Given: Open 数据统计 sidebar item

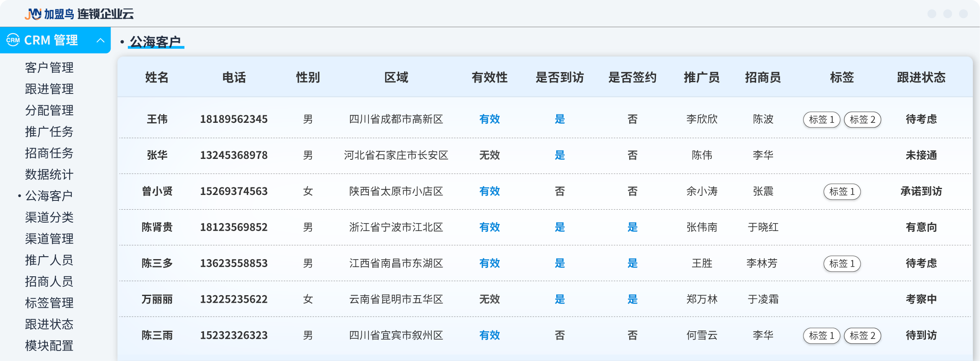Looking at the screenshot, I should click(49, 174).
